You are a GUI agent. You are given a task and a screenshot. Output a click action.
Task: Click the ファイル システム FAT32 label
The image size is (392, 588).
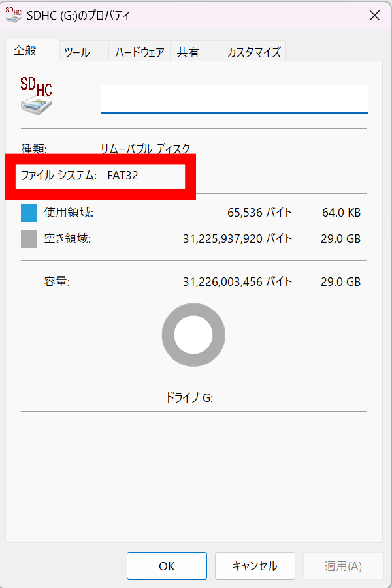pyautogui.click(x=80, y=176)
